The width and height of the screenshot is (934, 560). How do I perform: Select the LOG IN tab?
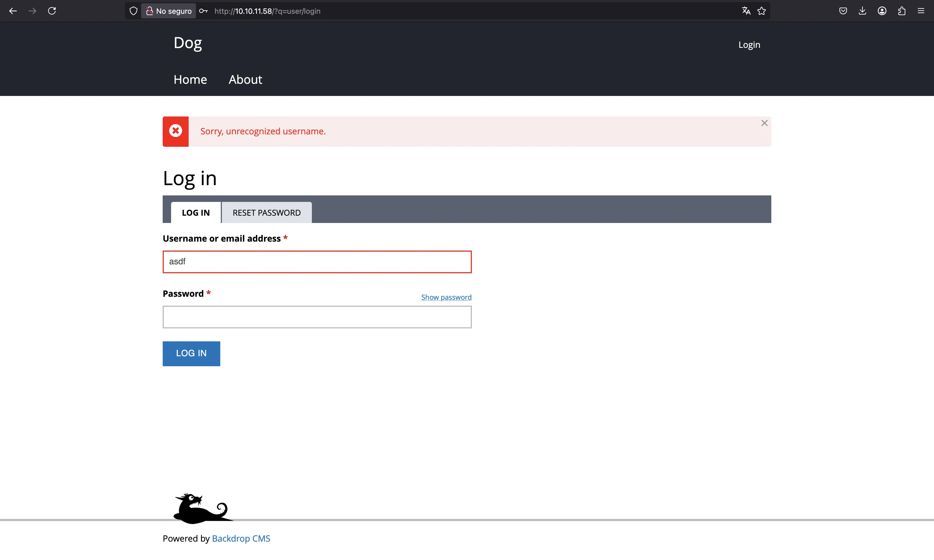pos(196,212)
